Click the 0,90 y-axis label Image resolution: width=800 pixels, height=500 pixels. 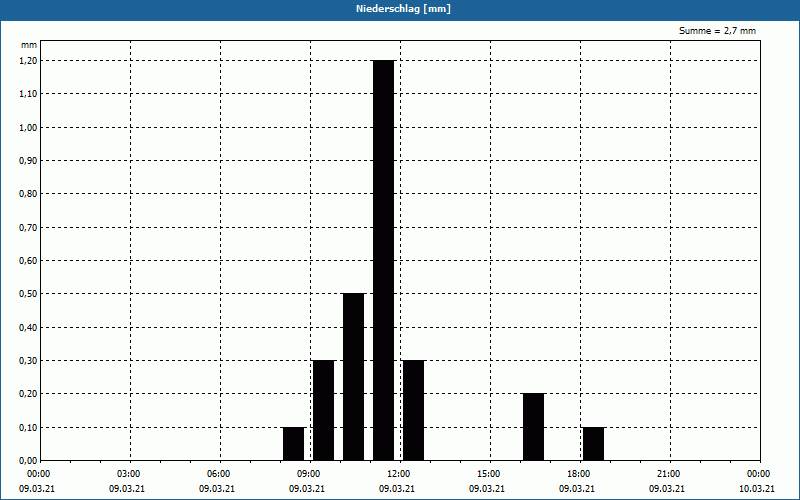pos(28,161)
